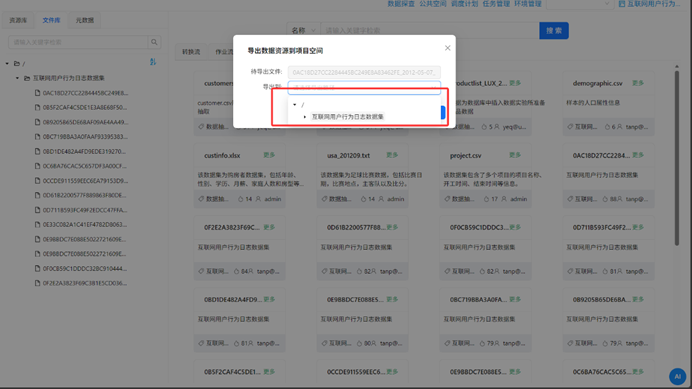The image size is (692, 389).
Task: Collapse 互联网用户行为日志数据集 folder in left tree
Action: (x=17, y=78)
